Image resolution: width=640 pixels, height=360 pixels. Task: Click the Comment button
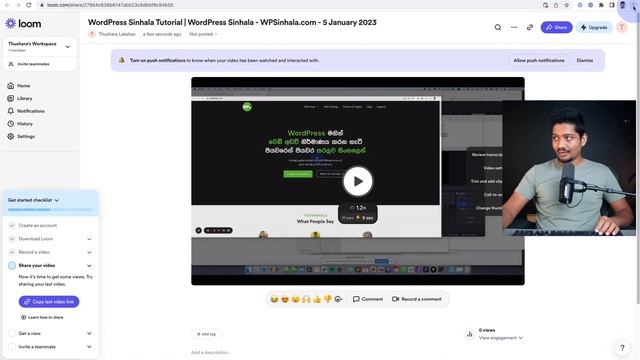(x=368, y=299)
